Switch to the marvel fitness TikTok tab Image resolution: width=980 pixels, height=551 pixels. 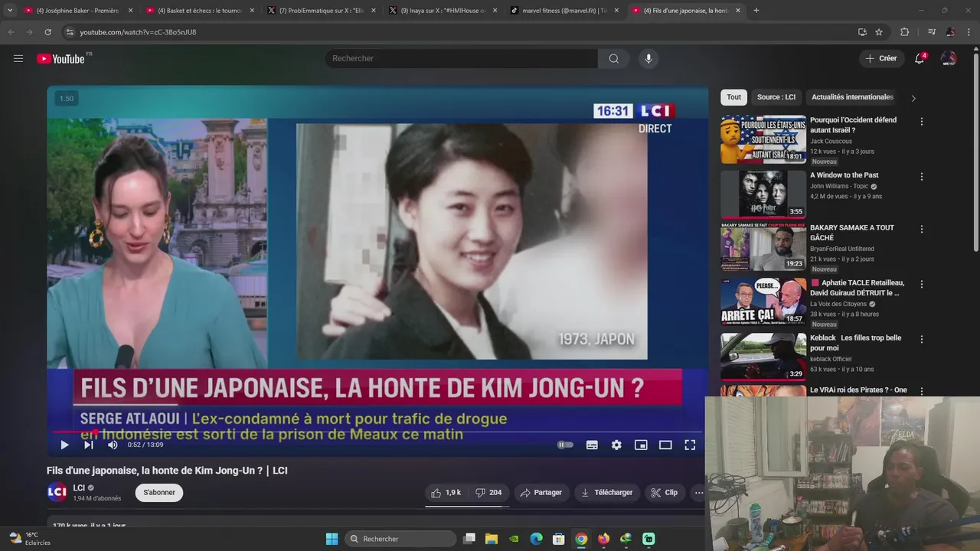pos(566,11)
